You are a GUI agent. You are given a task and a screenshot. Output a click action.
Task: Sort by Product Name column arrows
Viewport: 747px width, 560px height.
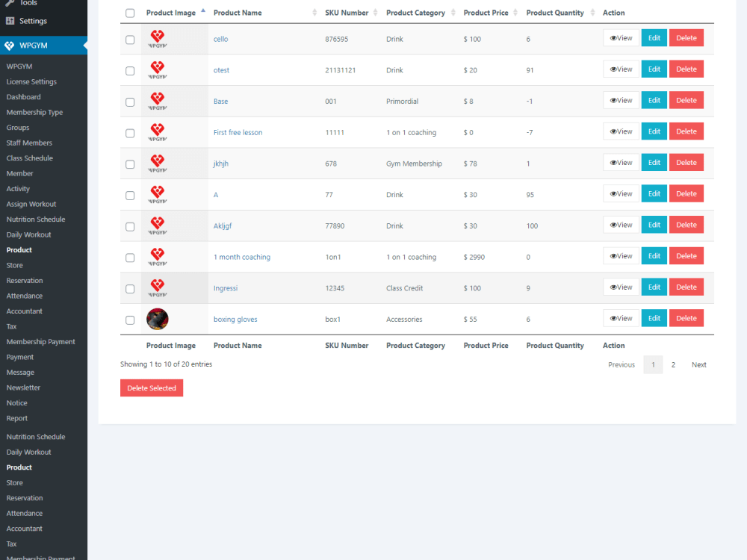pos(314,13)
